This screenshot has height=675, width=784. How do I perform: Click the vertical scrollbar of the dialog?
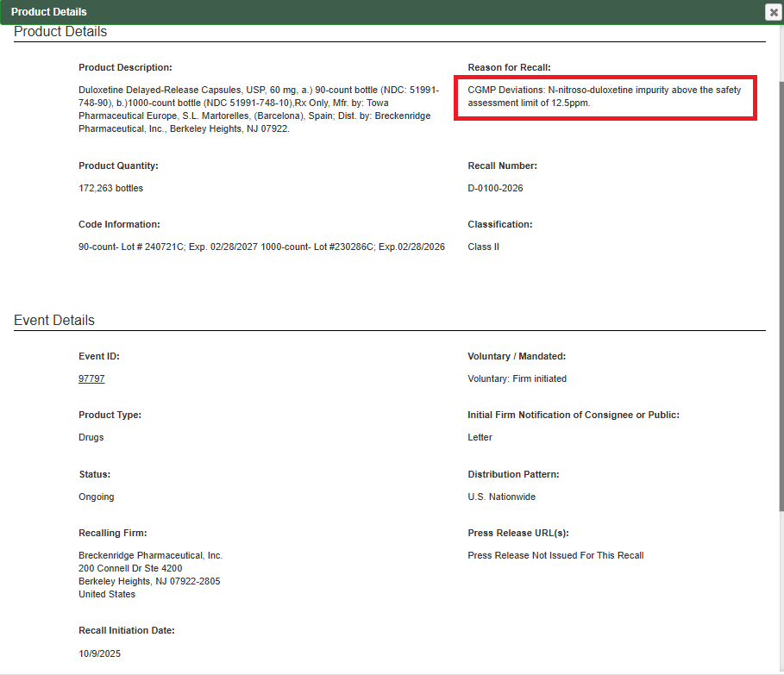pyautogui.click(x=780, y=259)
